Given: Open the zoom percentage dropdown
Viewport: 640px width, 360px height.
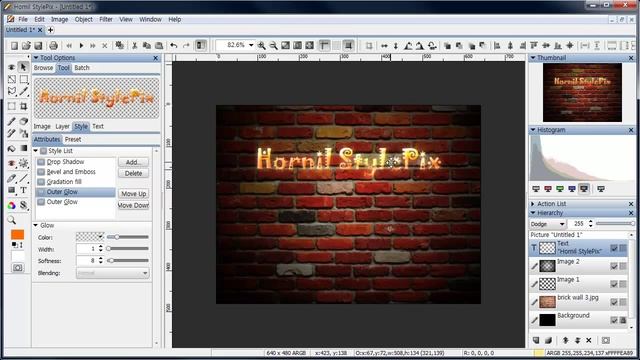Looking at the screenshot, I should click(x=251, y=45).
